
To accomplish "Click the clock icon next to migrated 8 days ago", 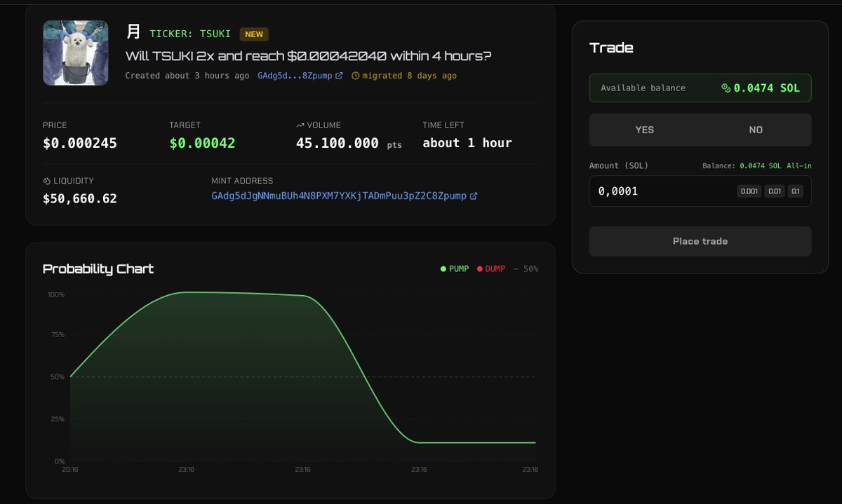I will [x=356, y=76].
